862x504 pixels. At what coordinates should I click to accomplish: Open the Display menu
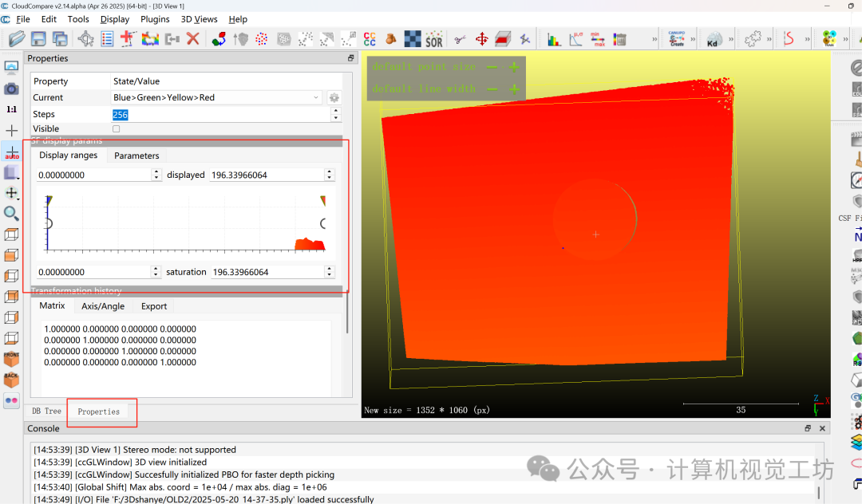115,19
